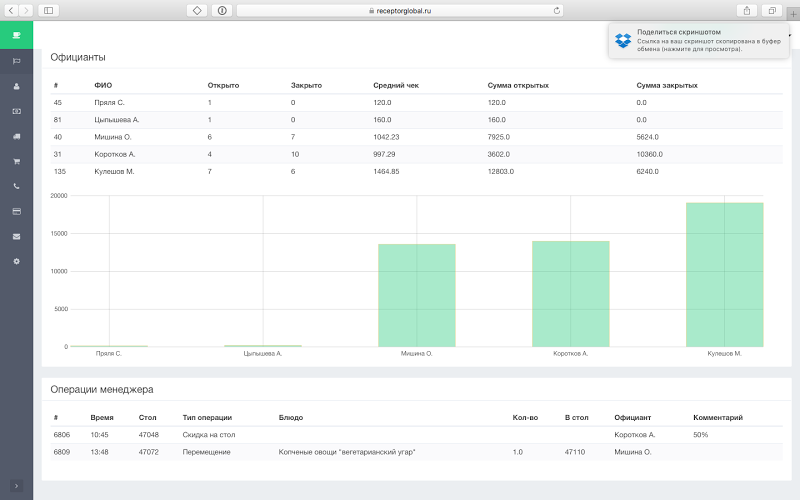This screenshot has width=800, height=500.
Task: Click the Средний чек column header
Action: pyautogui.click(x=396, y=85)
